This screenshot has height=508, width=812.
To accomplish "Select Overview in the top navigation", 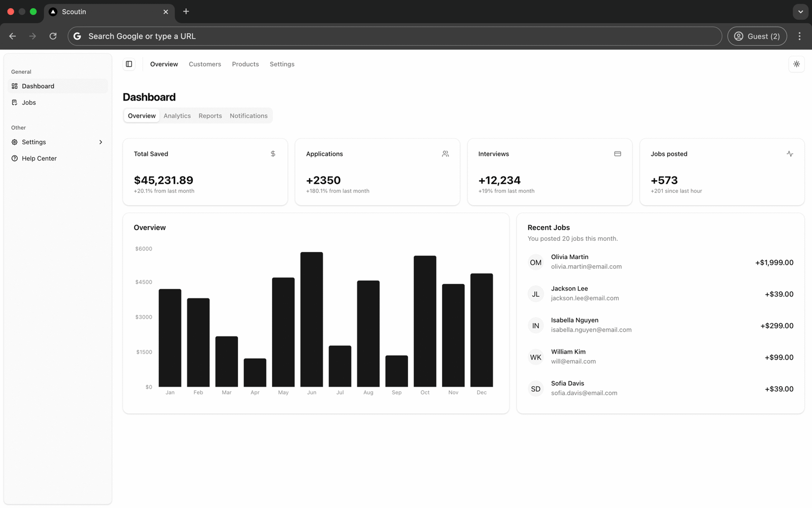I will (164, 64).
